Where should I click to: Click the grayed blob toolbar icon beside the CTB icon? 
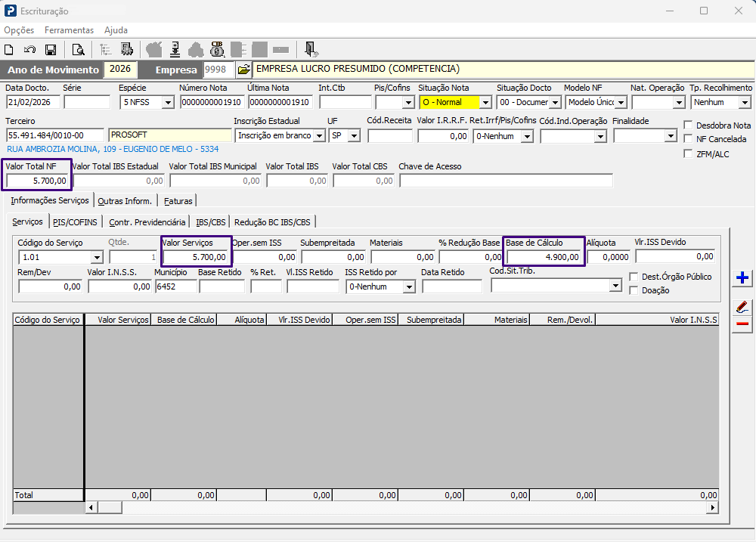pyautogui.click(x=195, y=50)
